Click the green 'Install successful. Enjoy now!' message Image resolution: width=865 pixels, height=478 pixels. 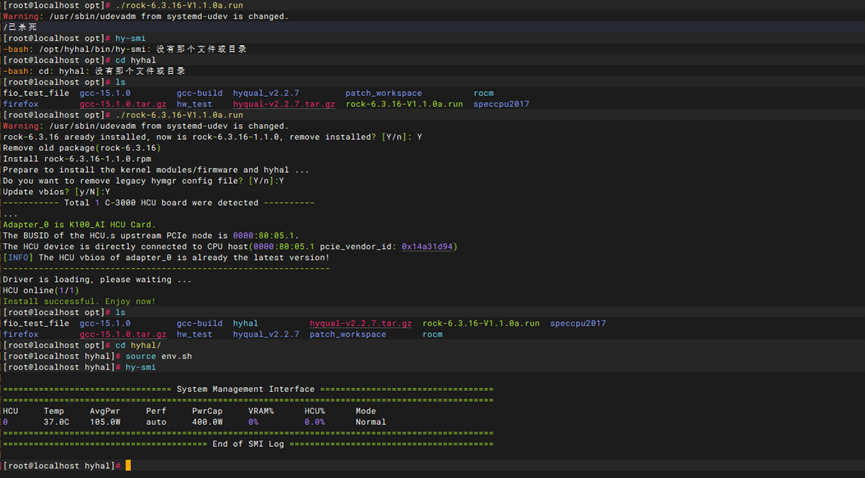point(79,301)
